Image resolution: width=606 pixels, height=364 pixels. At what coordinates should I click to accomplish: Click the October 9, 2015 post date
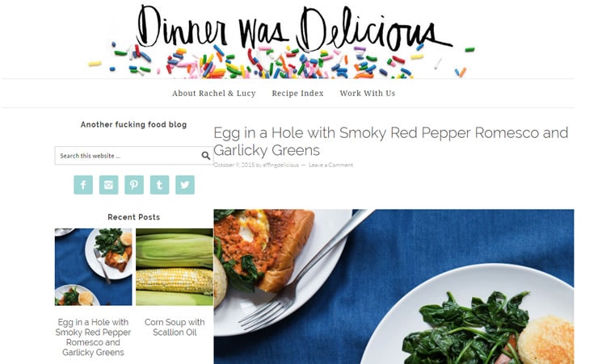[234, 165]
